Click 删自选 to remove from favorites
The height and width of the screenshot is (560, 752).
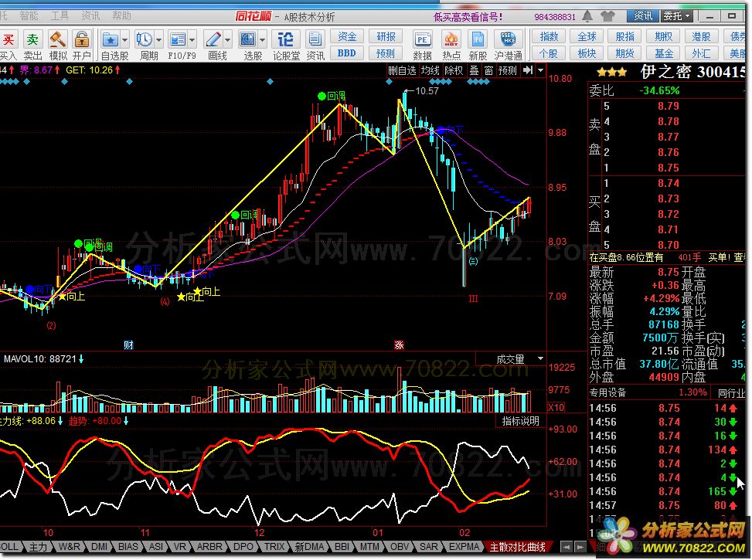tap(402, 70)
